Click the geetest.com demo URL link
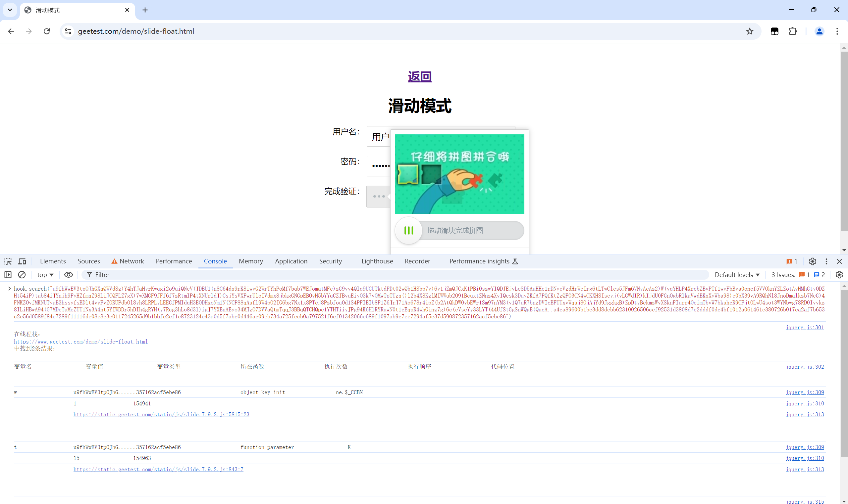The image size is (848, 504). click(80, 342)
